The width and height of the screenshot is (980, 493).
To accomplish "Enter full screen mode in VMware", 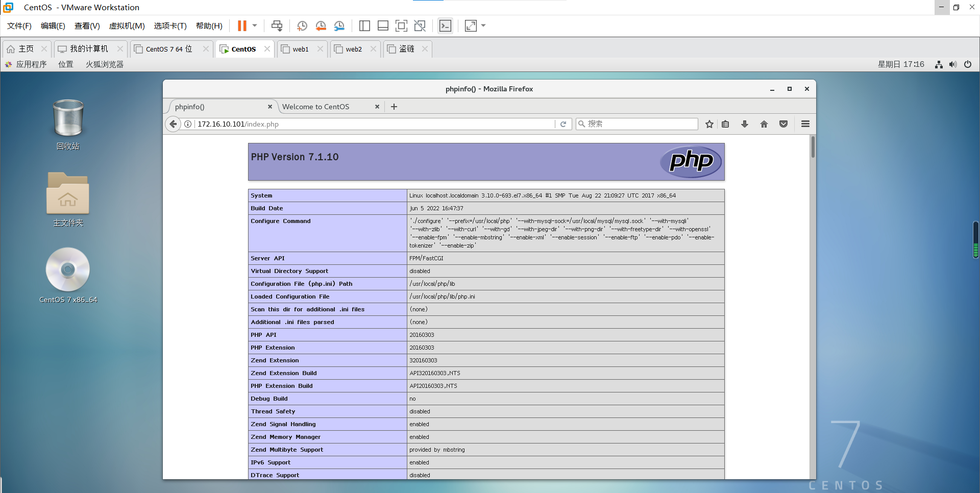I will click(401, 26).
